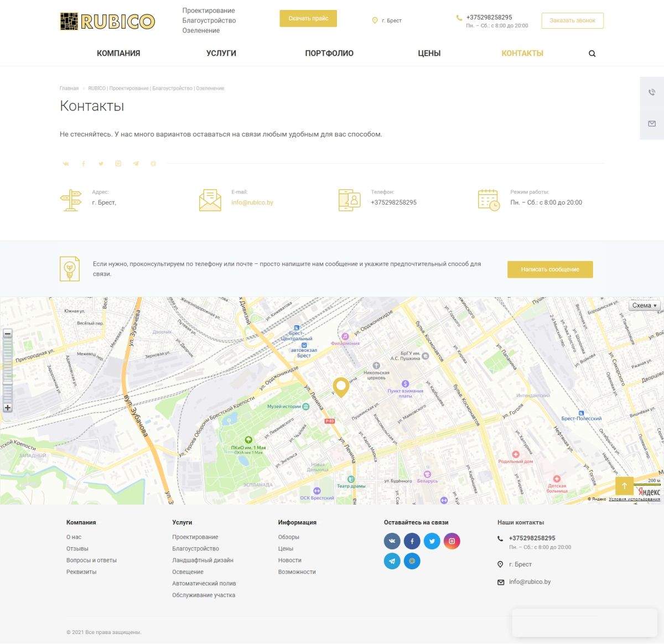The image size is (664, 644).
Task: Click the round Instagram icon in the footer
Action: [452, 541]
